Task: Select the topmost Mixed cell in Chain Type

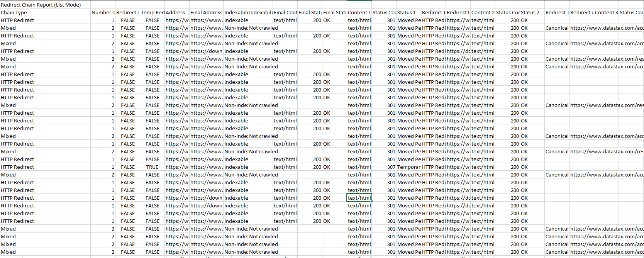Action: [x=45, y=28]
